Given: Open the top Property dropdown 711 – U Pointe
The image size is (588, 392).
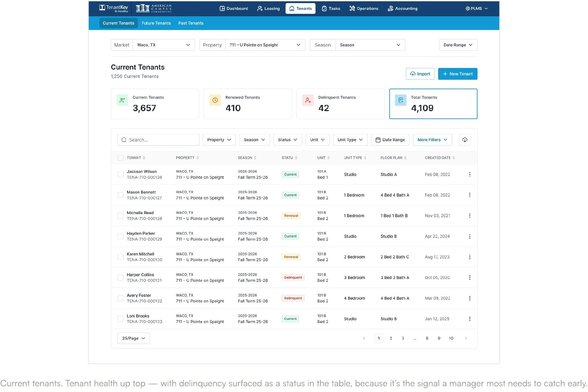Looking at the screenshot, I should pos(265,45).
